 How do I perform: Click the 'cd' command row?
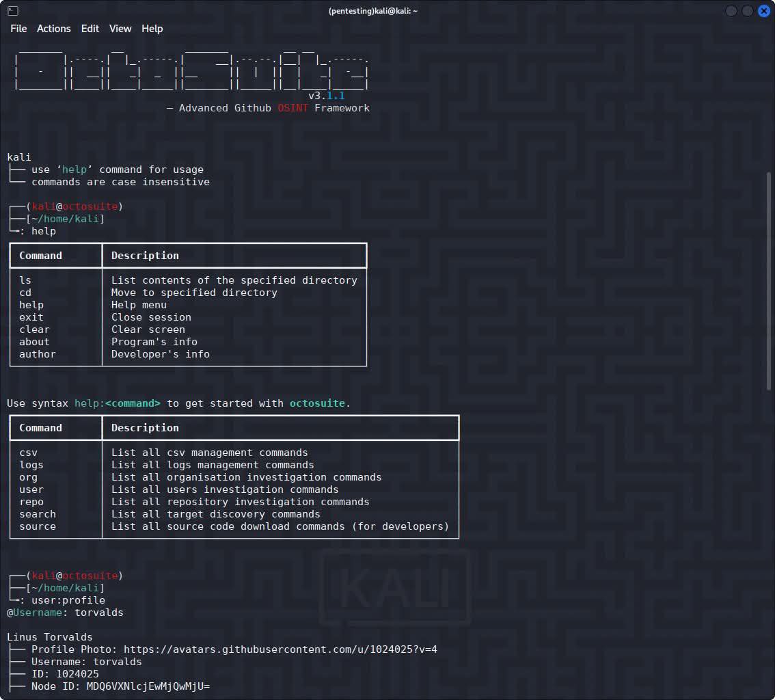tap(25, 293)
